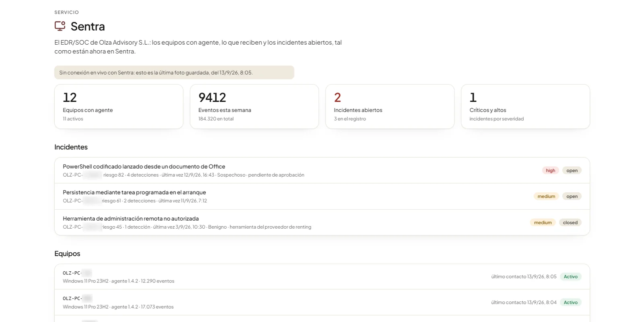Click '3 en el registro' text
Viewport: 644px width, 322px height.
tap(350, 119)
